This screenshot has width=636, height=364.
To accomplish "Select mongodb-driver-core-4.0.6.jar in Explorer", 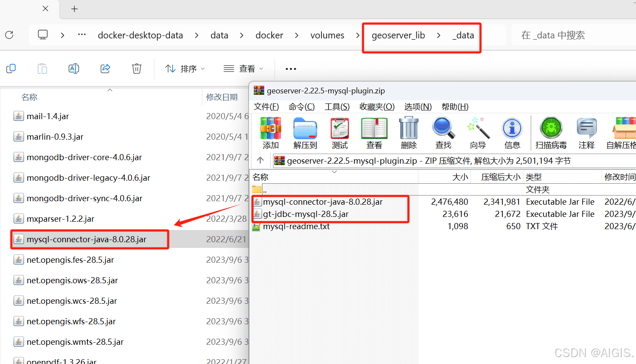I will tap(84, 157).
